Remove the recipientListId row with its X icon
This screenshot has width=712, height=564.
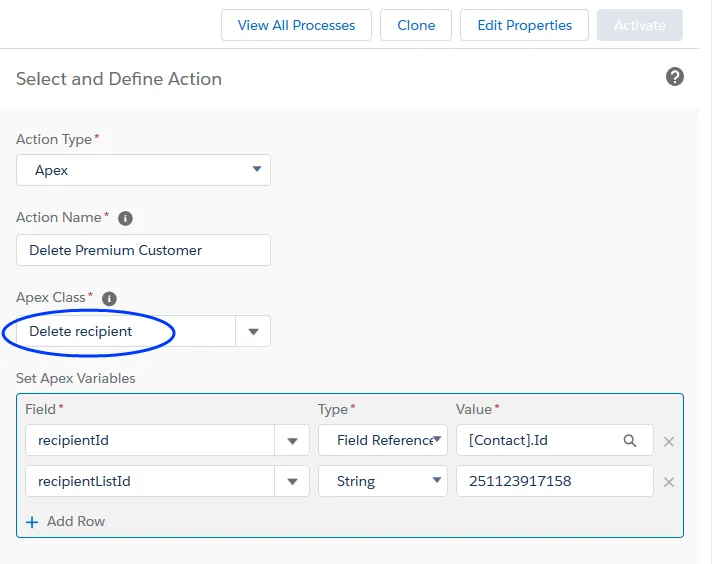(x=669, y=482)
